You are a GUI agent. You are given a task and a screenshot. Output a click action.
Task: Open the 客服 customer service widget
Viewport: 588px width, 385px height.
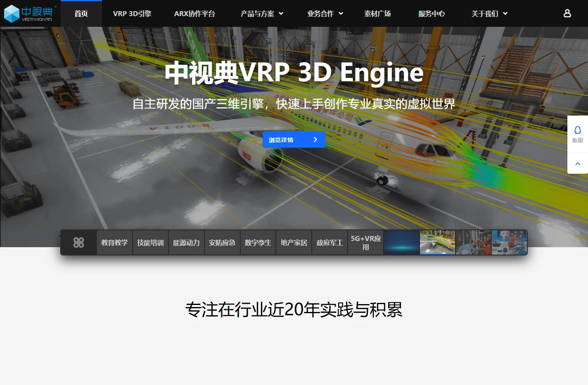[578, 134]
